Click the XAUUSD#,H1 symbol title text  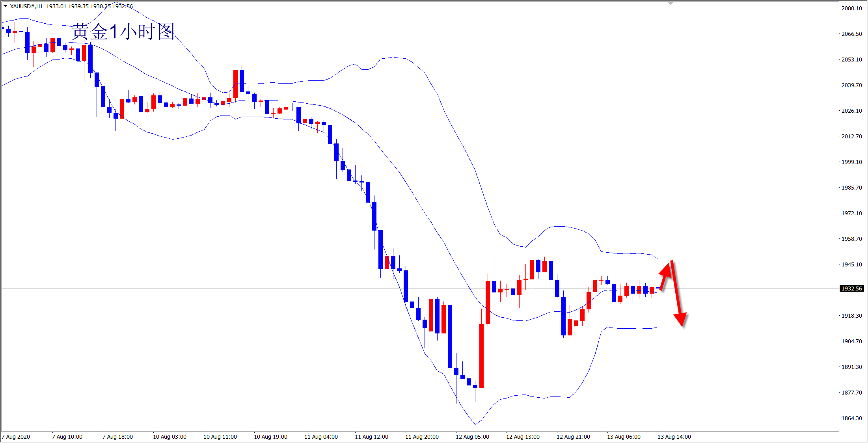pyautogui.click(x=26, y=6)
